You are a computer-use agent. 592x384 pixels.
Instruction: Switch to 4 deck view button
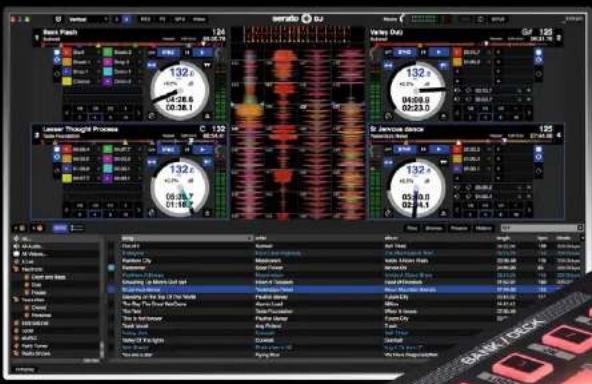click(x=127, y=19)
